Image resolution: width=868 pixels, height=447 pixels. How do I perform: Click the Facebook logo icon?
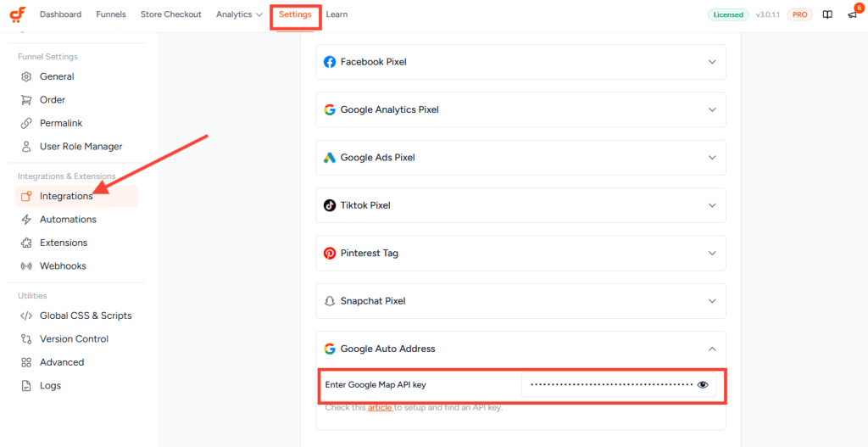(x=330, y=62)
